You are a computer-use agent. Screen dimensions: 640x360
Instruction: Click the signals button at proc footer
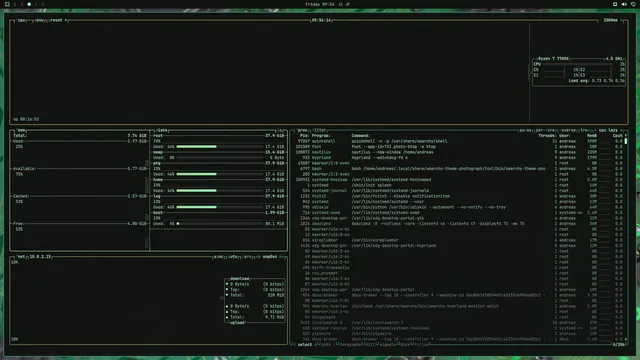coord(387,345)
